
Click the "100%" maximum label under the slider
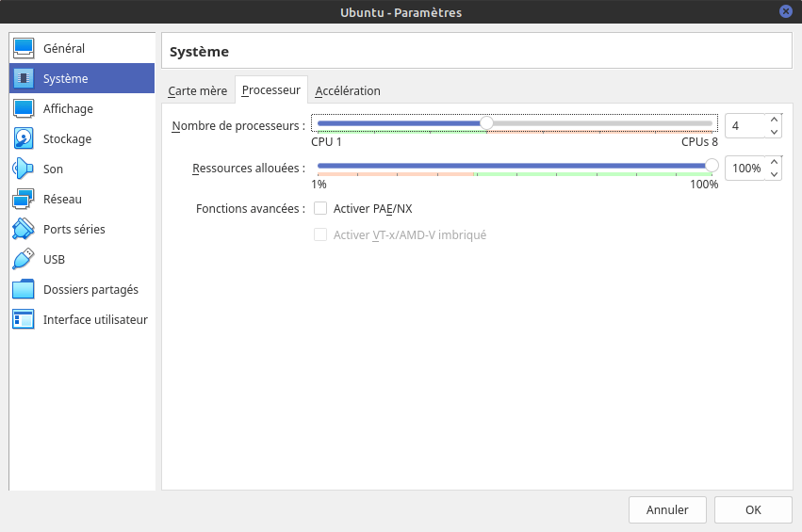(704, 185)
